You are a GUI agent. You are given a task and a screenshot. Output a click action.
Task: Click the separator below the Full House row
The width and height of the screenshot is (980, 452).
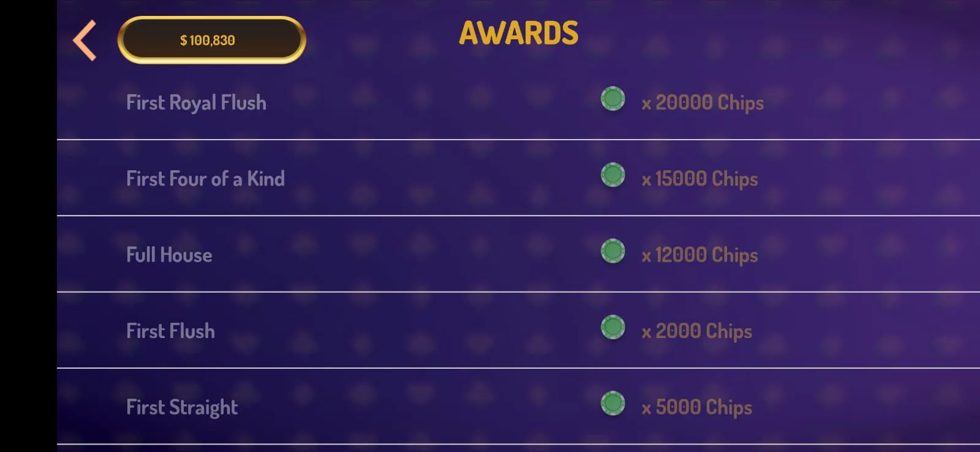(518, 292)
